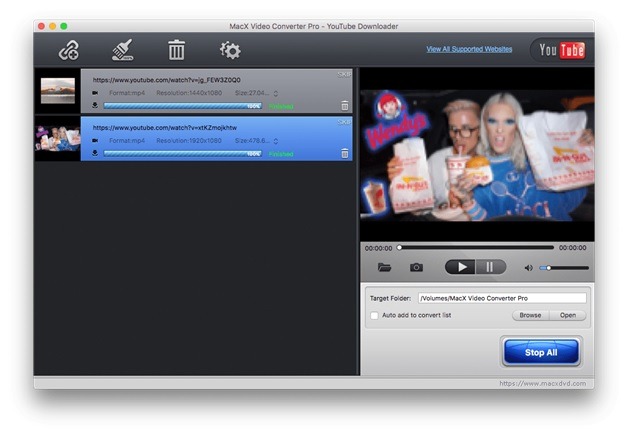
Task: Click SKIP on the second download
Action: pyautogui.click(x=344, y=122)
